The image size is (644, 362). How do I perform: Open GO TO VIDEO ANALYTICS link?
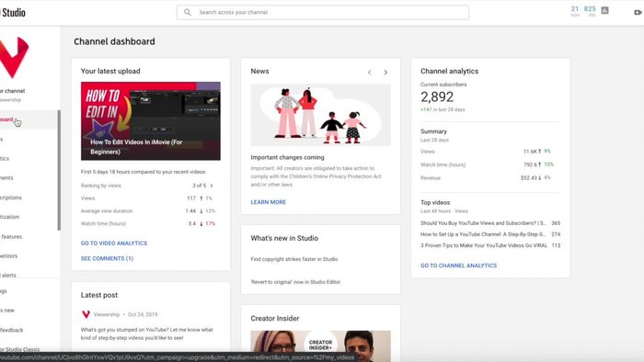114,243
